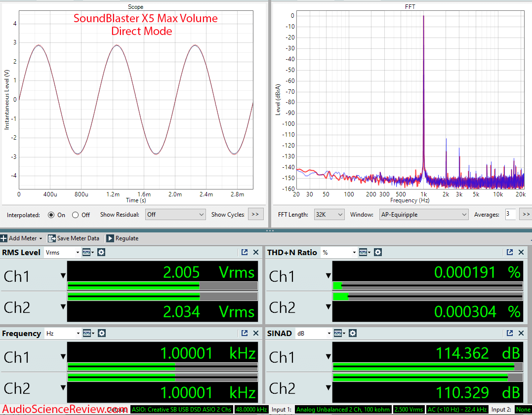The height and width of the screenshot is (415, 532).
Task: Click the Scope more options chevron button
Action: (255, 214)
